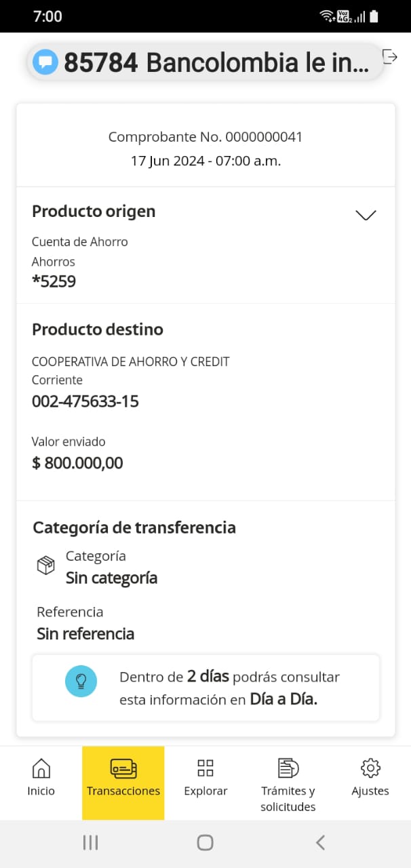Tap the Explorar grid icon

(x=206, y=768)
